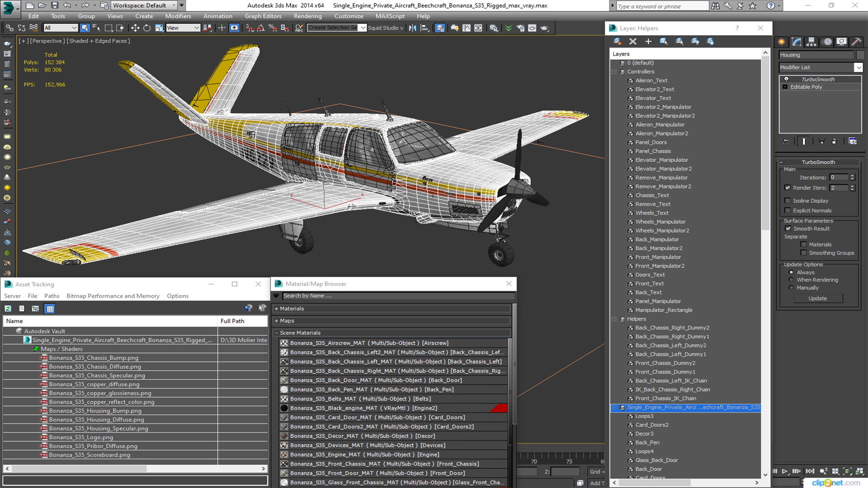Image resolution: width=868 pixels, height=488 pixels.
Task: Select When Rendering update option
Action: 791,280
